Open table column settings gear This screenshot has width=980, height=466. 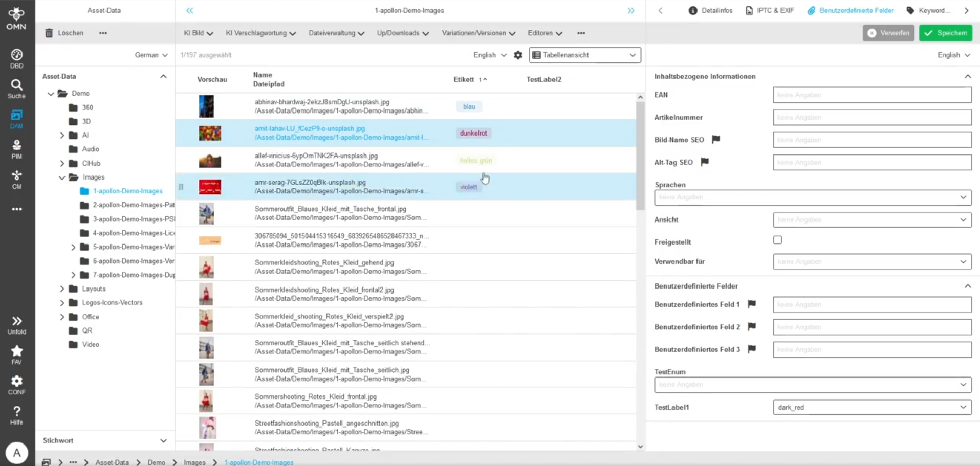[x=518, y=55]
